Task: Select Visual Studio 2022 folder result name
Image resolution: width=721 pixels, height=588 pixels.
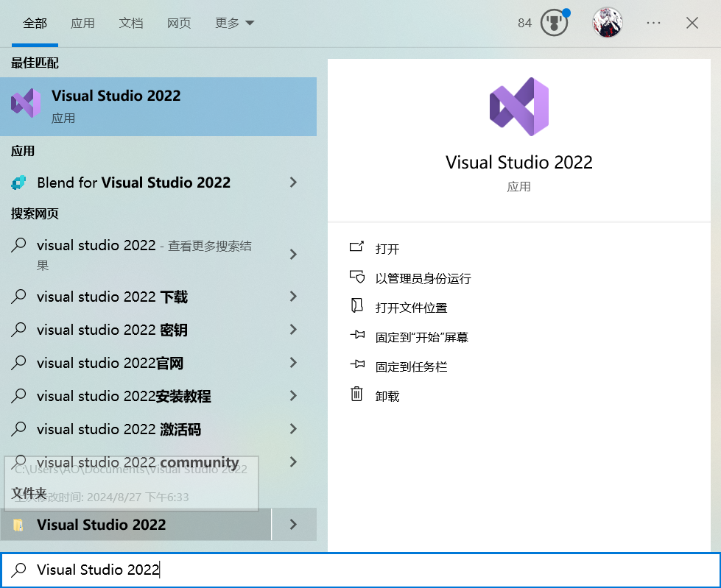Action: click(101, 525)
